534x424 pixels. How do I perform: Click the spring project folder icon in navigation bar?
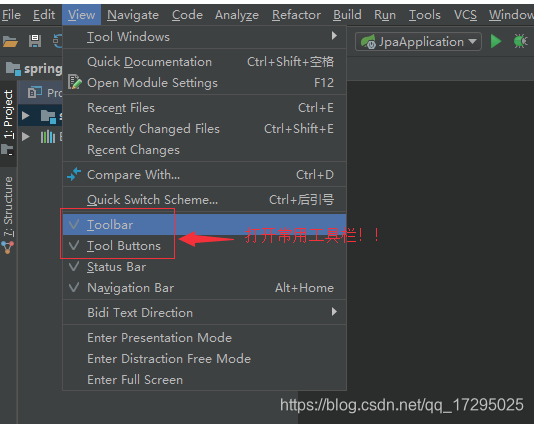tap(13, 68)
